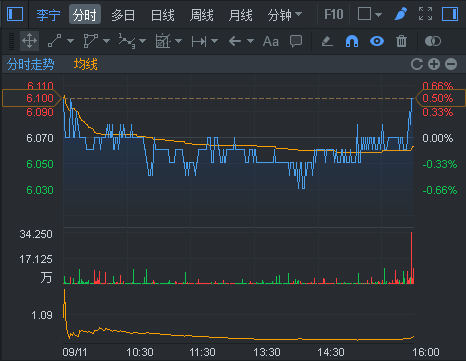The image size is (466, 361).
Task: Click the 16:00 time axis label
Action: pyautogui.click(x=426, y=352)
